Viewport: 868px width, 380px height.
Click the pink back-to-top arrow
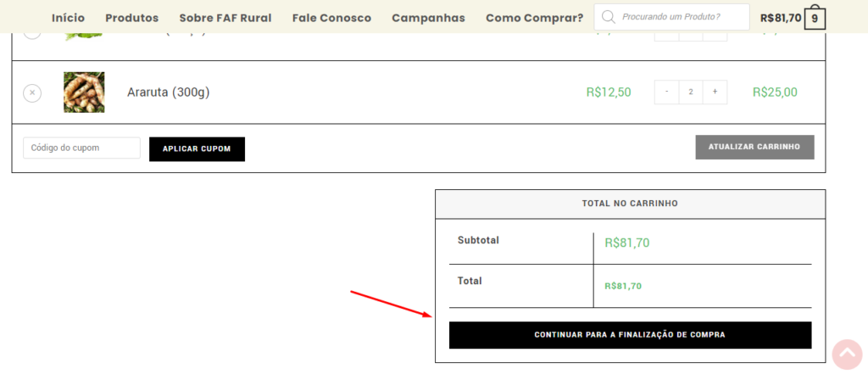[847, 354]
